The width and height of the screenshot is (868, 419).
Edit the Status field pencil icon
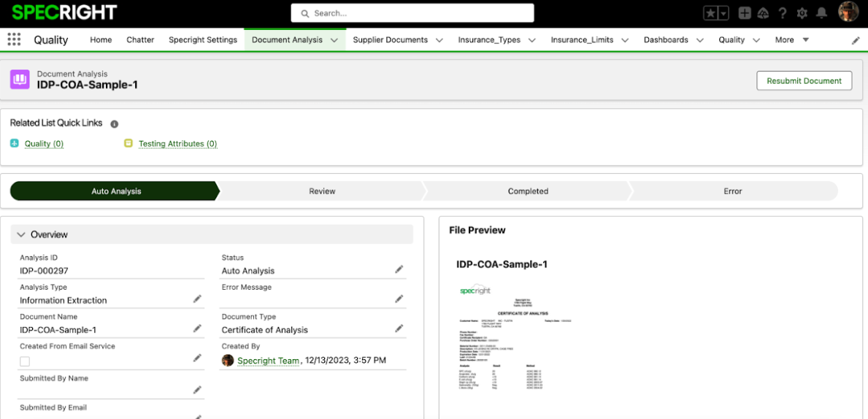pos(399,269)
